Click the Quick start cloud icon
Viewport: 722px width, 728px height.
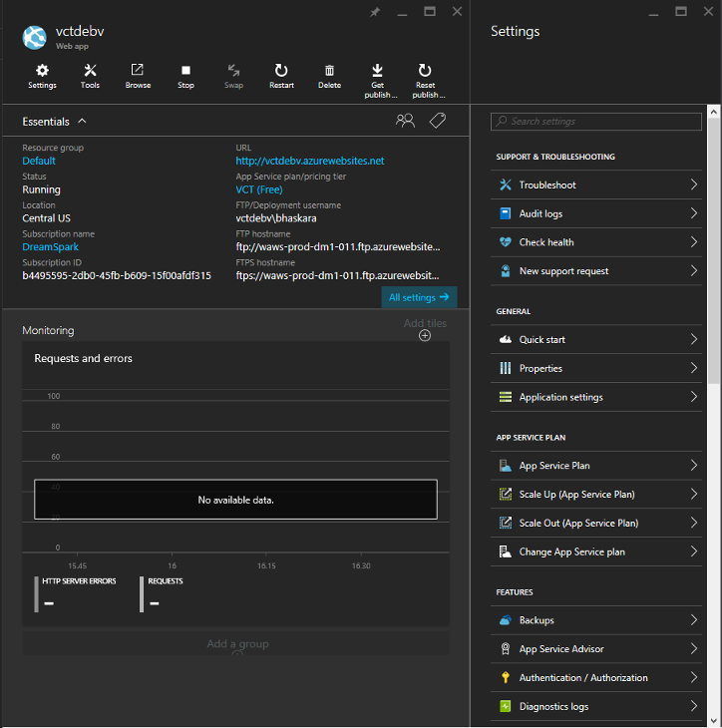(x=506, y=339)
